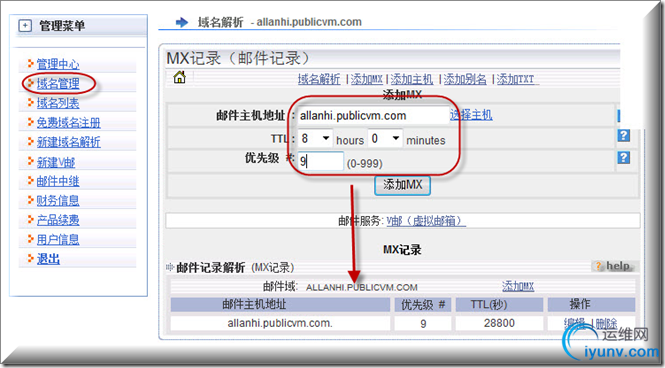Click 编辑 for the allanhi.publicvm.com. record
Screen dimensions: 665x368
coord(575,323)
